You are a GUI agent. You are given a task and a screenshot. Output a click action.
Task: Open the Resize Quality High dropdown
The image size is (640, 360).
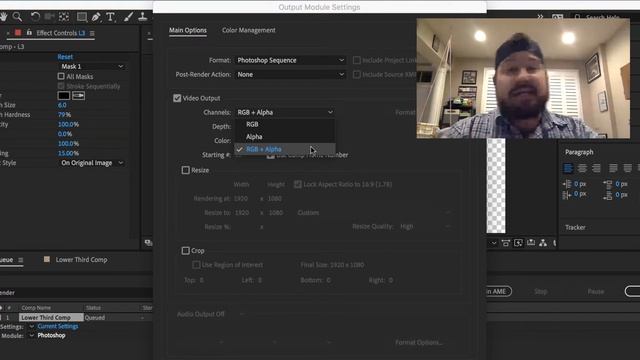pos(425,227)
